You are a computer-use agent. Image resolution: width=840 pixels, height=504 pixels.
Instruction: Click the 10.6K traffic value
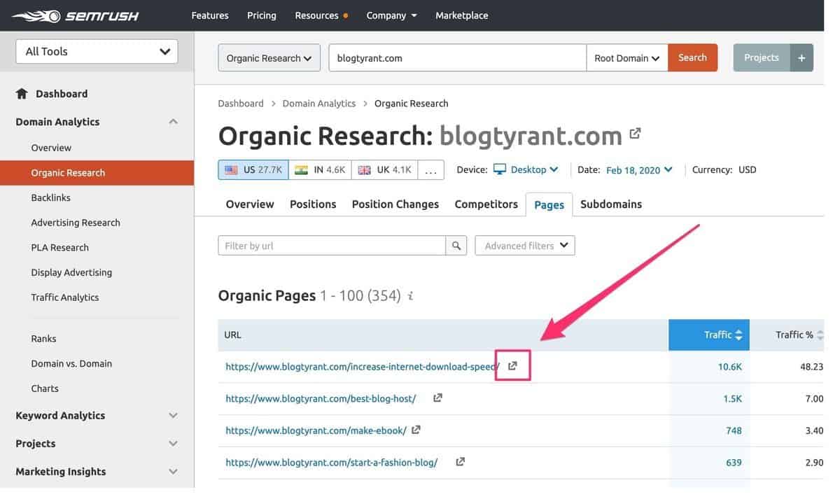[x=729, y=367]
